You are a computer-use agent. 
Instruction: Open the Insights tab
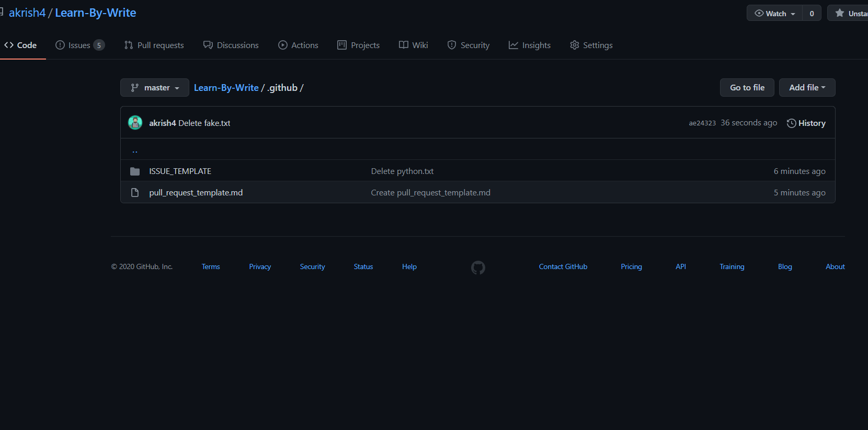tap(529, 45)
